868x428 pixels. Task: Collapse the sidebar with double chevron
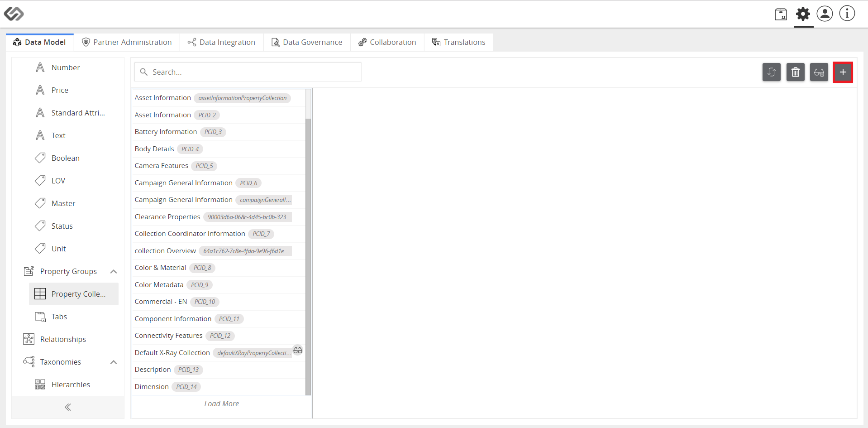click(x=68, y=407)
